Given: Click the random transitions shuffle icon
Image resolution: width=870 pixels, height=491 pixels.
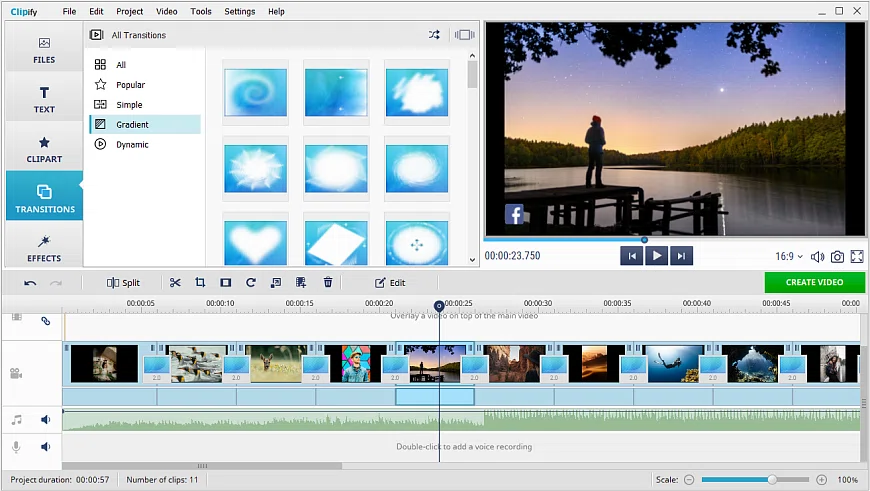Looking at the screenshot, I should (x=434, y=34).
